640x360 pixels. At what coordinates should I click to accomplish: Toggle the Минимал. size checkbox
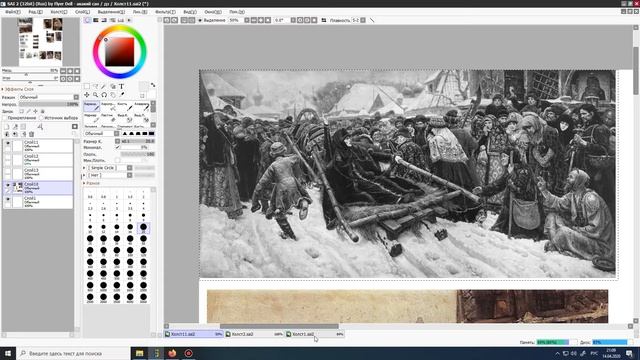tap(118, 147)
